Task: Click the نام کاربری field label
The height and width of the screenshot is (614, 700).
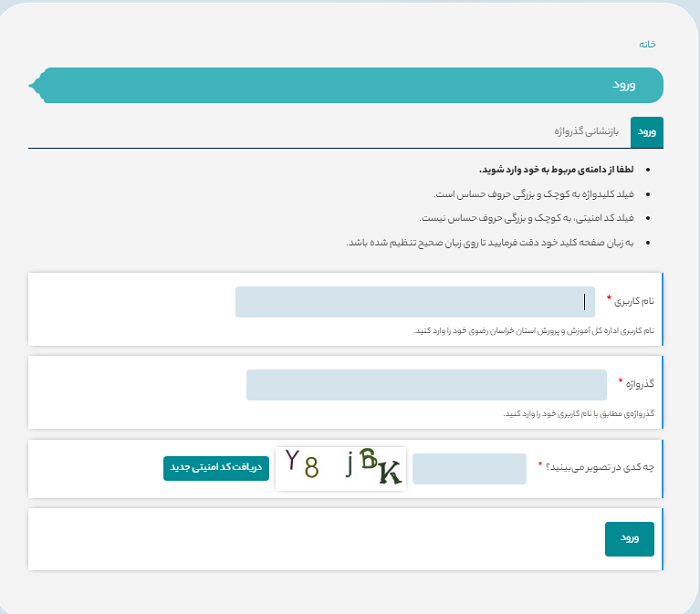Action: click(634, 301)
